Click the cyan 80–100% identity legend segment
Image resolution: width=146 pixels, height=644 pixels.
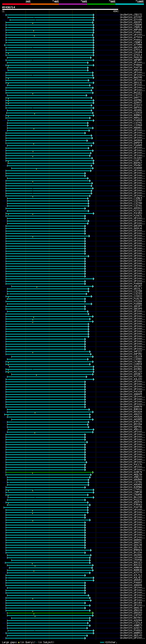[130, 4]
